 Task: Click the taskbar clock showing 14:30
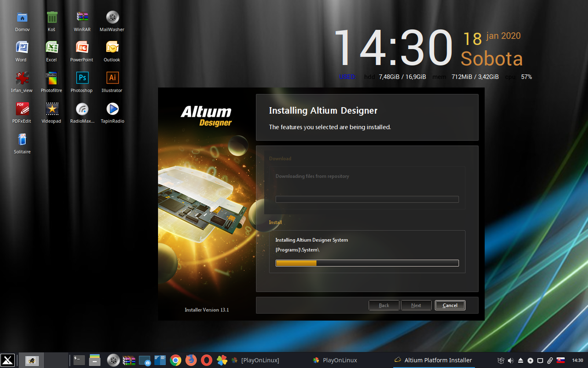pyautogui.click(x=577, y=360)
